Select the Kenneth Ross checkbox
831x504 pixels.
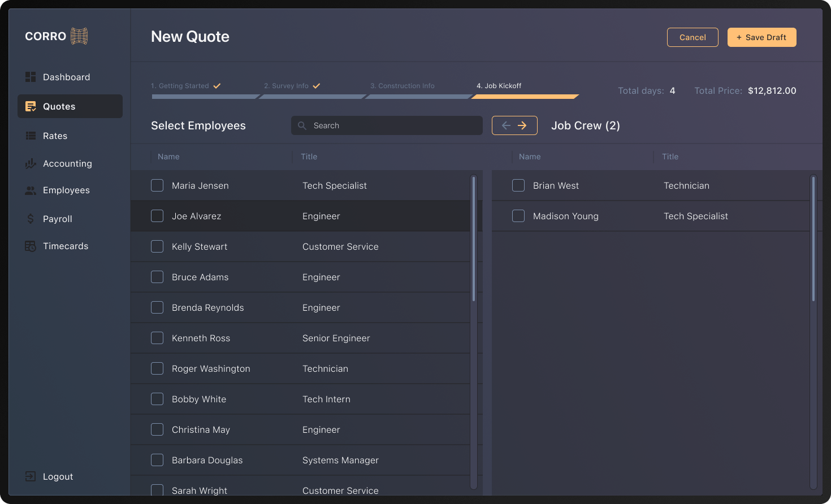point(157,338)
